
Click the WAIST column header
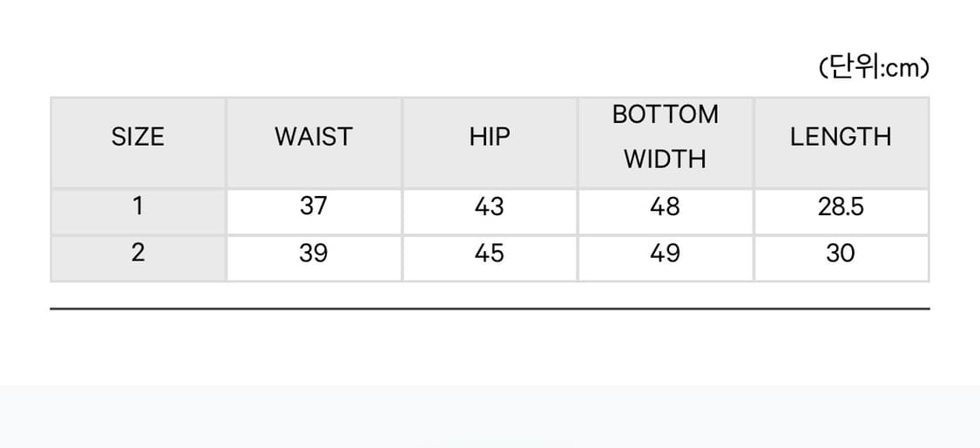[314, 138]
